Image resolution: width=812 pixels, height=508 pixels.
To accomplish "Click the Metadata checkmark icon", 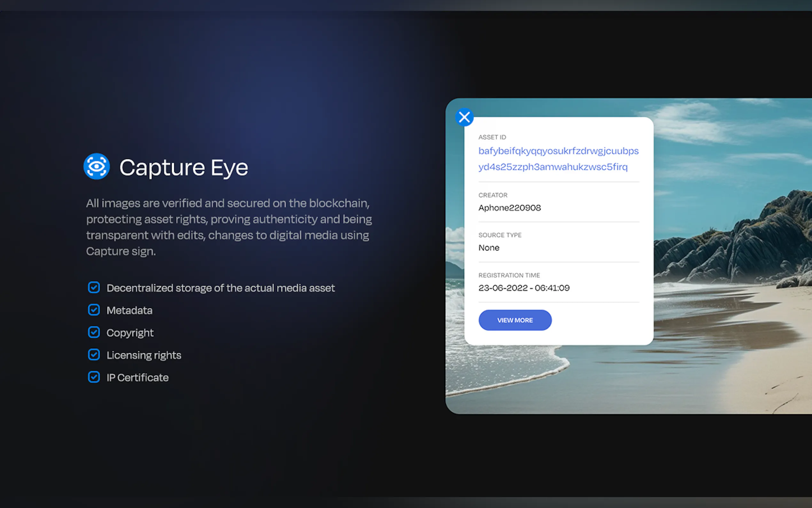I will click(94, 310).
